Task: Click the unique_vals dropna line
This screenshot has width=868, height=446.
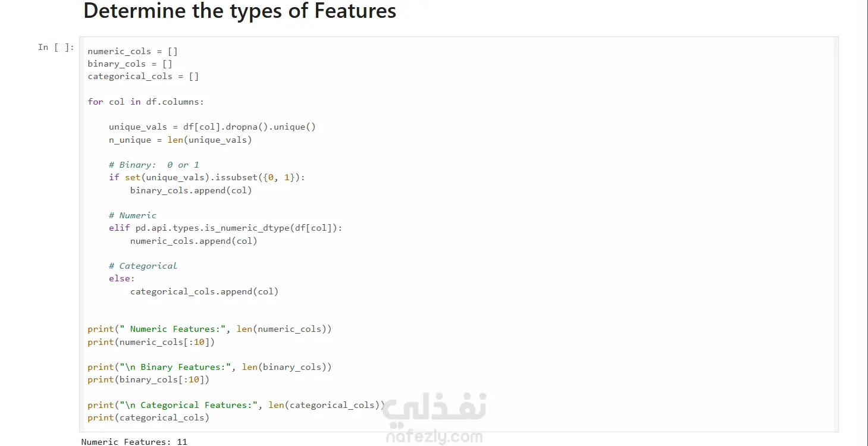Action: coord(212,127)
